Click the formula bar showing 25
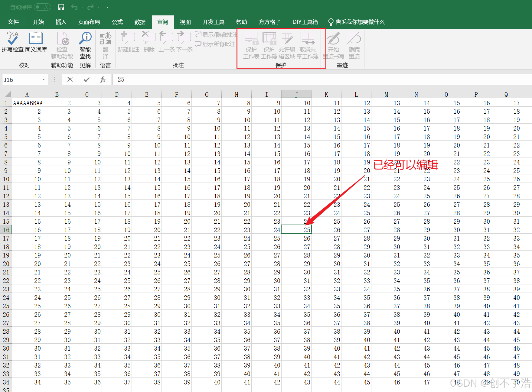The height and width of the screenshot is (392, 532). coord(322,79)
